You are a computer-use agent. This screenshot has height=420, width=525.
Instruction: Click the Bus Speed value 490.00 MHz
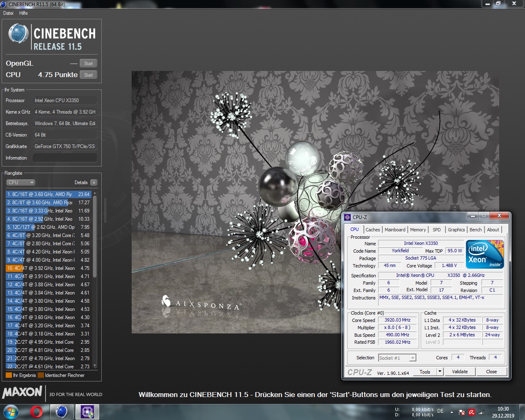click(x=398, y=335)
